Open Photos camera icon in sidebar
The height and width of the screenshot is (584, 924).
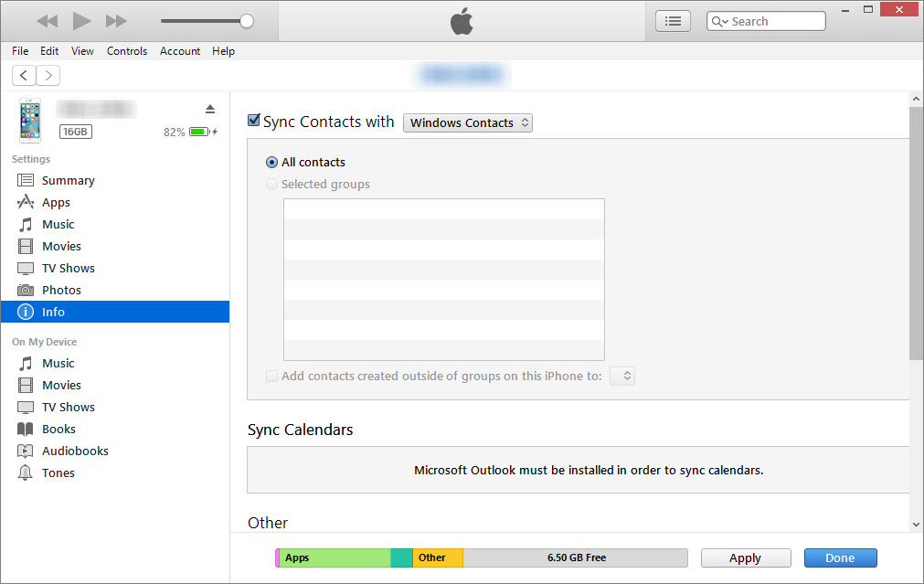(x=26, y=290)
